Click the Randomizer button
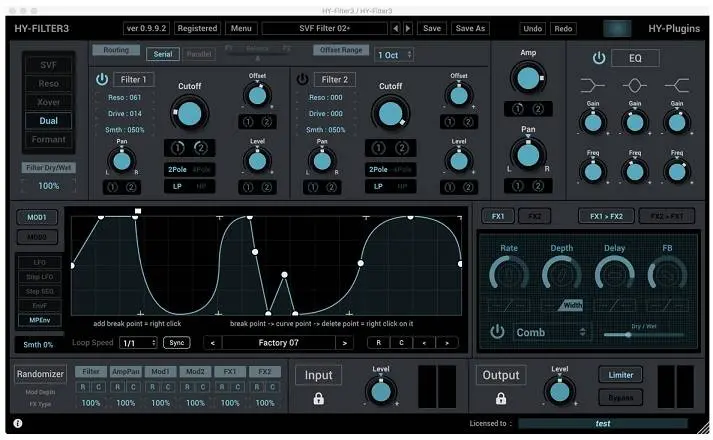 coord(40,374)
